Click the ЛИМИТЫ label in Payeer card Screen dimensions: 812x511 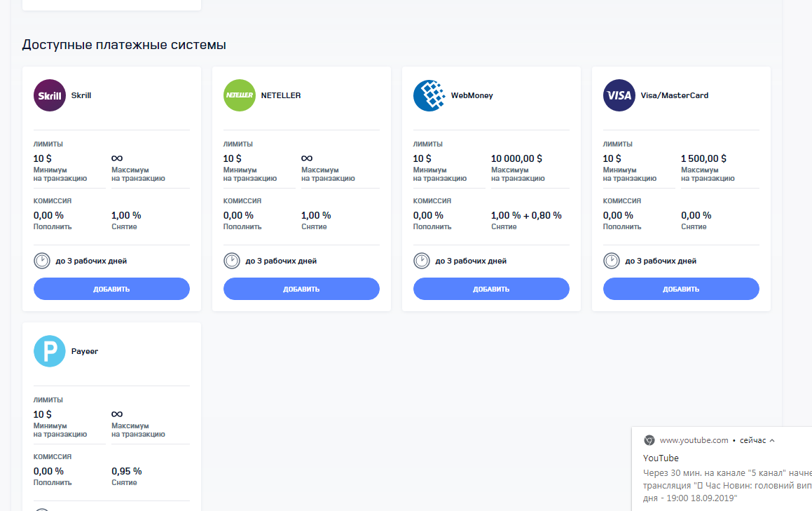point(48,400)
